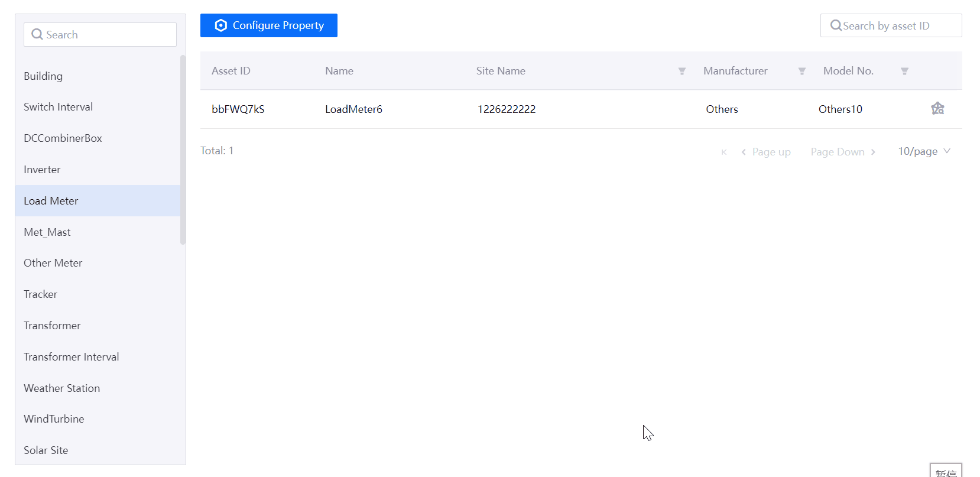Open the Manufacturer column filter
Viewport: 980px width, 477px height.
801,71
